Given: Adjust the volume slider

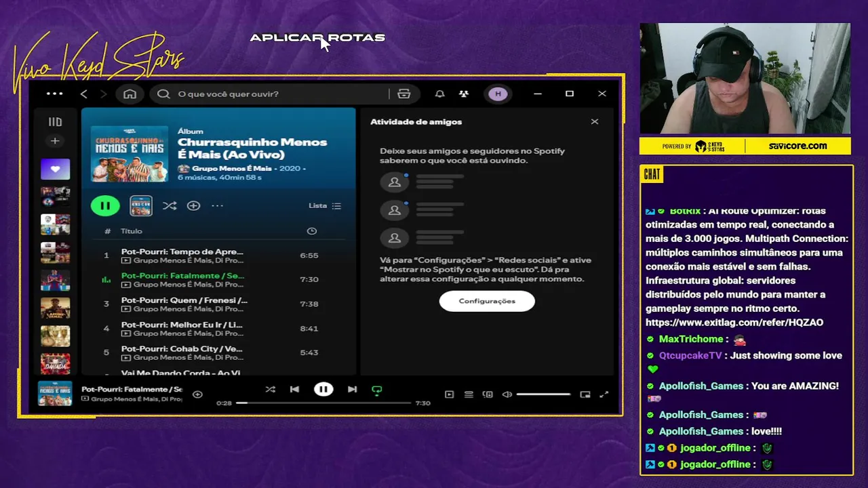Looking at the screenshot, I should pyautogui.click(x=544, y=394).
